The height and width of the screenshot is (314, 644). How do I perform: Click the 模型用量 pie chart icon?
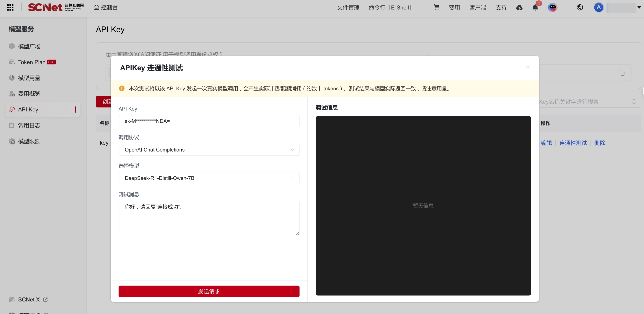click(x=12, y=78)
